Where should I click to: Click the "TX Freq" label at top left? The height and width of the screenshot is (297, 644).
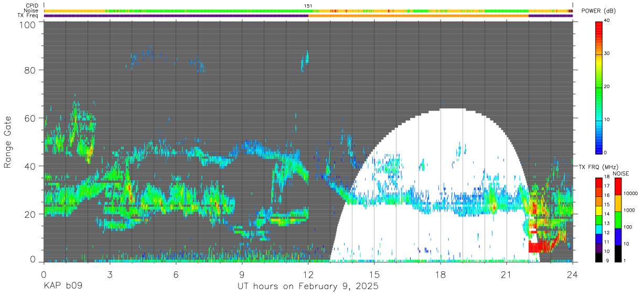[x=28, y=16]
